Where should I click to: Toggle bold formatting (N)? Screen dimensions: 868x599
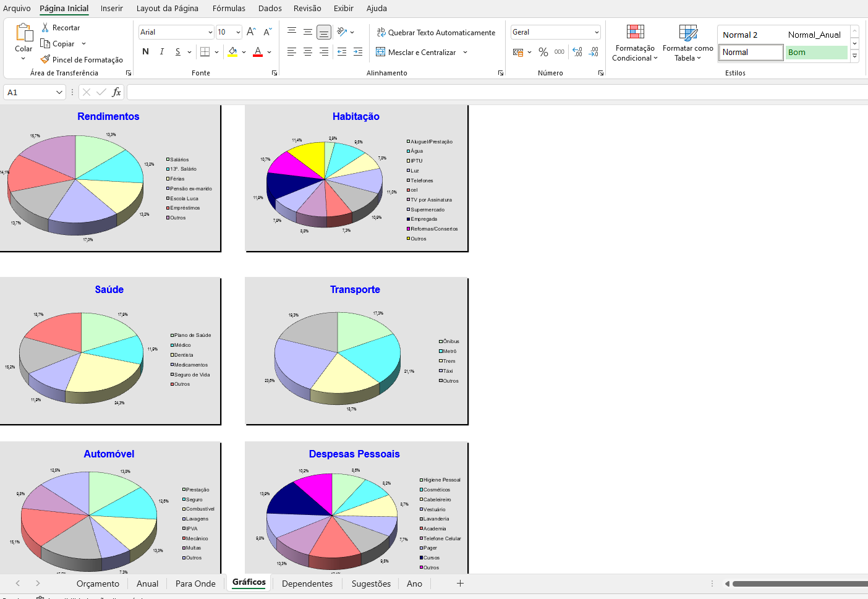tap(146, 52)
